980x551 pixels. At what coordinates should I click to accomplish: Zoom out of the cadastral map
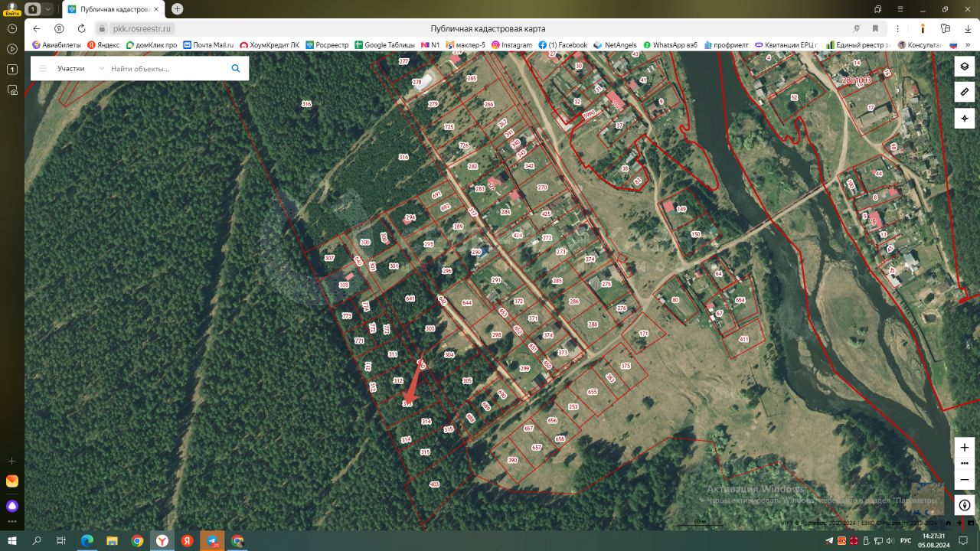click(x=965, y=480)
